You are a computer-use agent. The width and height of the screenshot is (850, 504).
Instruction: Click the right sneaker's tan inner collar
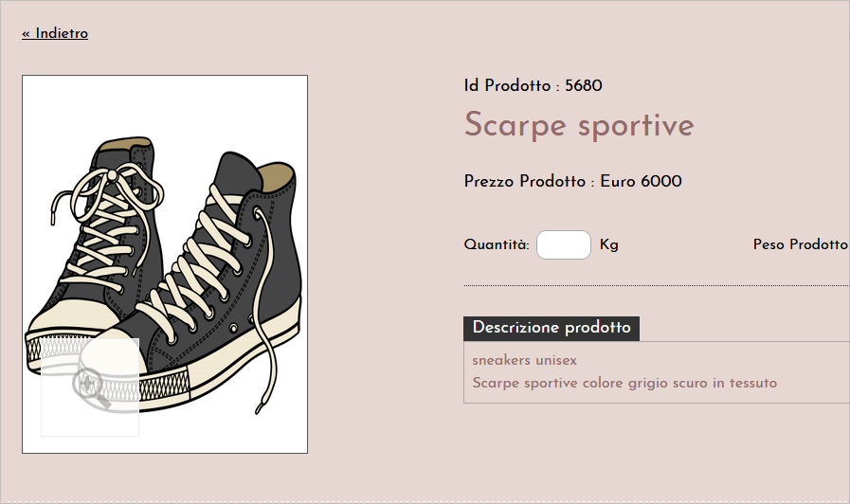tap(277, 176)
